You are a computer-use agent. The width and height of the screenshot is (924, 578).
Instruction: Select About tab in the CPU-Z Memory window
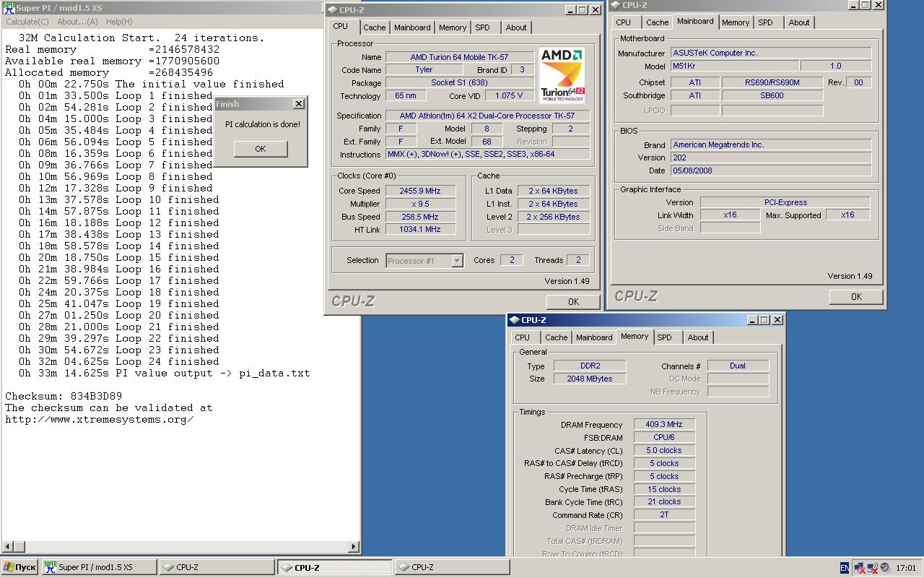698,337
